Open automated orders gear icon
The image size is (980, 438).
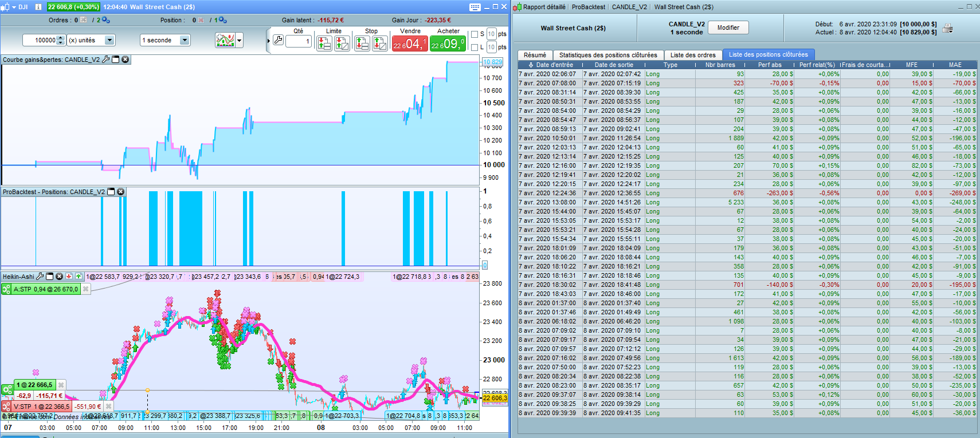click(105, 20)
